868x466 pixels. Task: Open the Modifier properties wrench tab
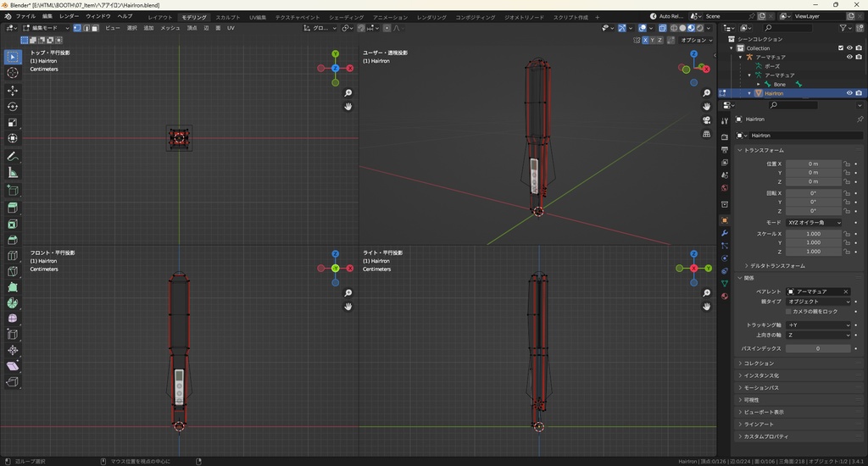pyautogui.click(x=725, y=232)
